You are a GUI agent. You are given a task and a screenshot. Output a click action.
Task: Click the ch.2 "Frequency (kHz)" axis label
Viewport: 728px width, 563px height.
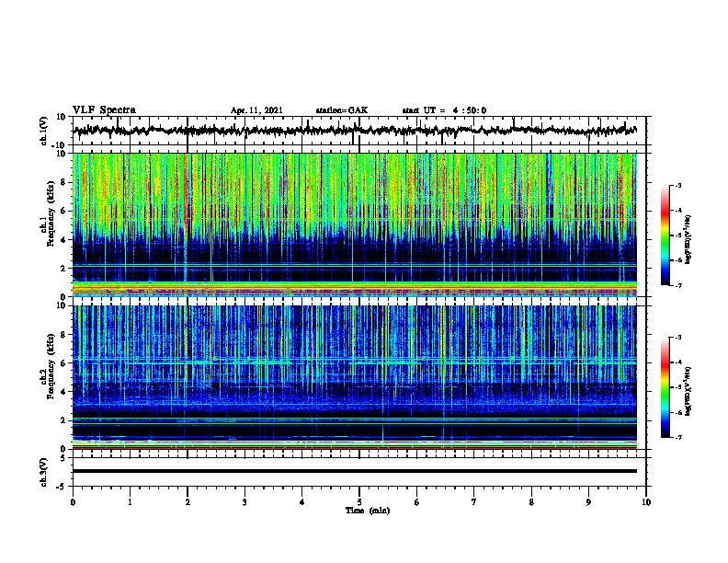pos(51,366)
